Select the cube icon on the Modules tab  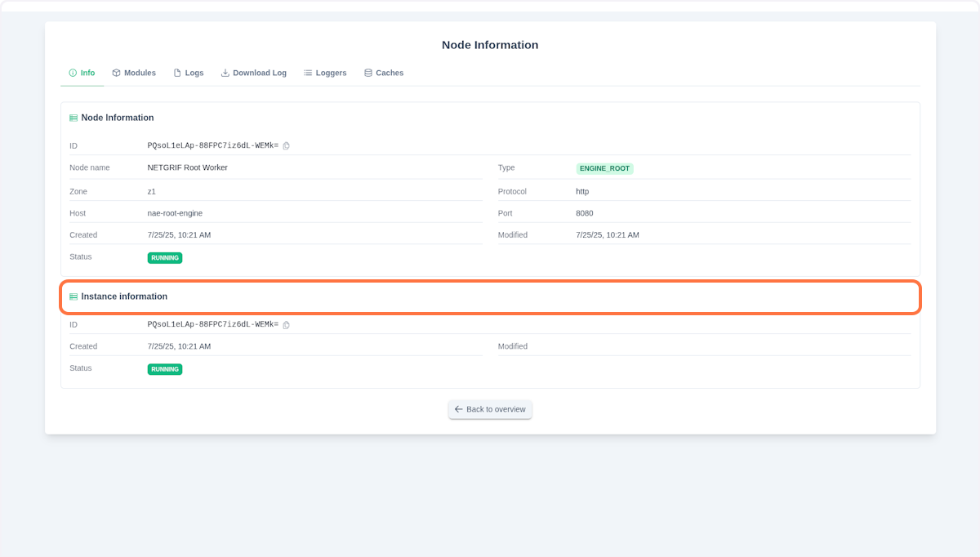point(114,73)
